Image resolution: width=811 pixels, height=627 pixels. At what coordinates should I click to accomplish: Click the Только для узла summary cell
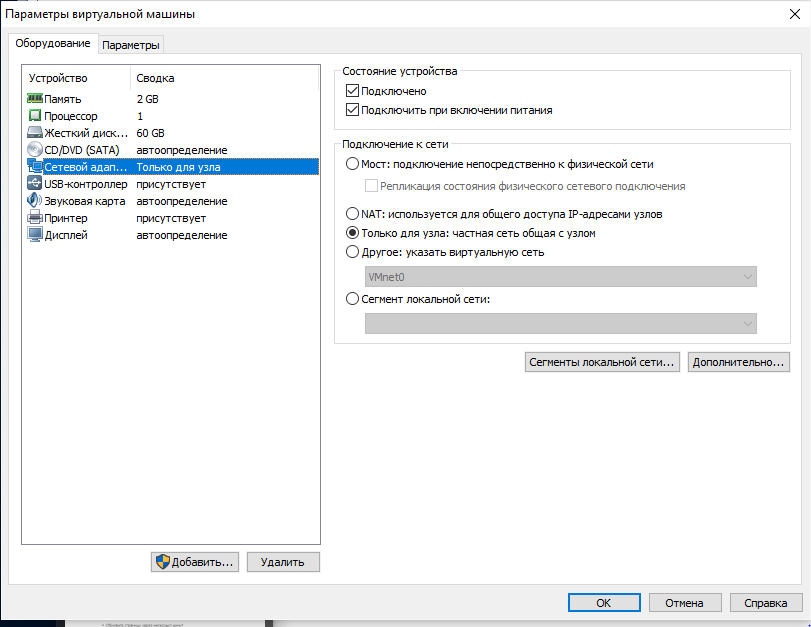coord(178,167)
